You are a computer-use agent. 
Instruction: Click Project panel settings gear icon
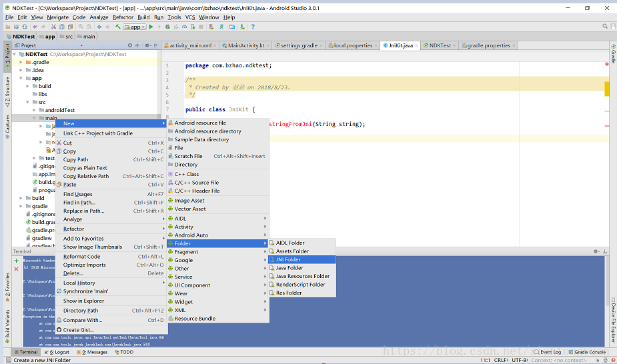click(147, 45)
